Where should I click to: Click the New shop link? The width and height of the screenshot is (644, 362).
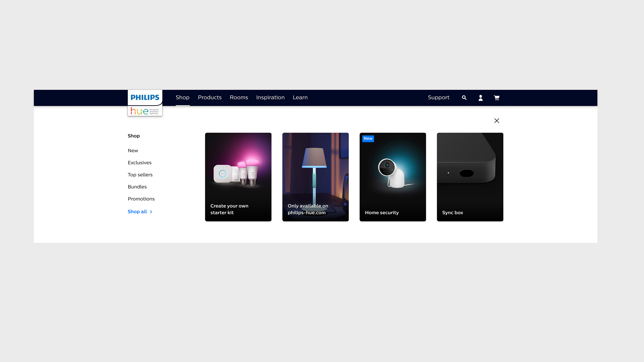(133, 150)
